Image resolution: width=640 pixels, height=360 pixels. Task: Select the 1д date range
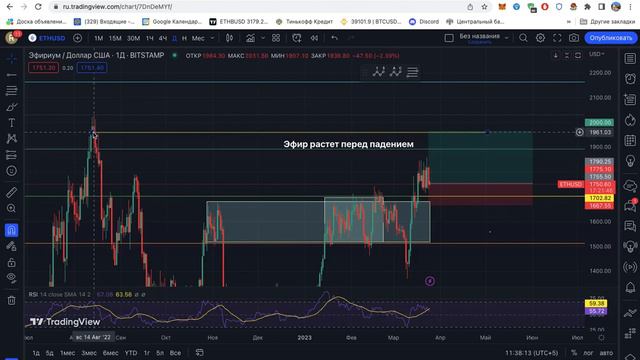pyautogui.click(x=36, y=353)
